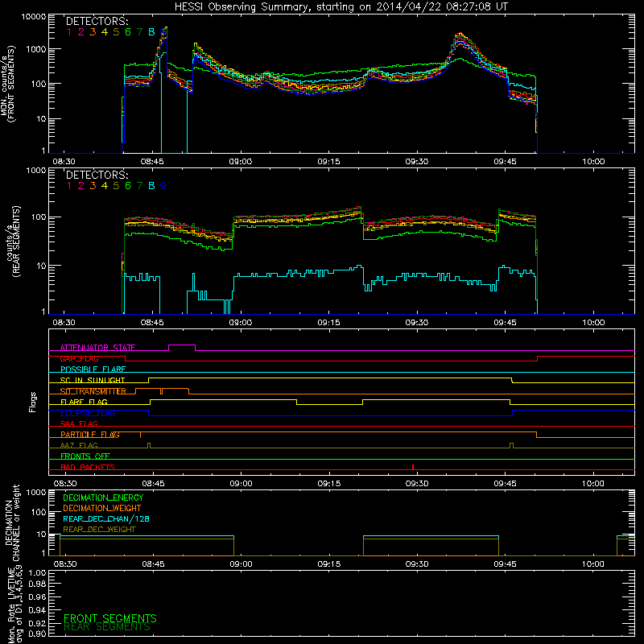Select magenta detector 2 in front segments legend
This screenshot has width=644, height=644.
tap(81, 32)
